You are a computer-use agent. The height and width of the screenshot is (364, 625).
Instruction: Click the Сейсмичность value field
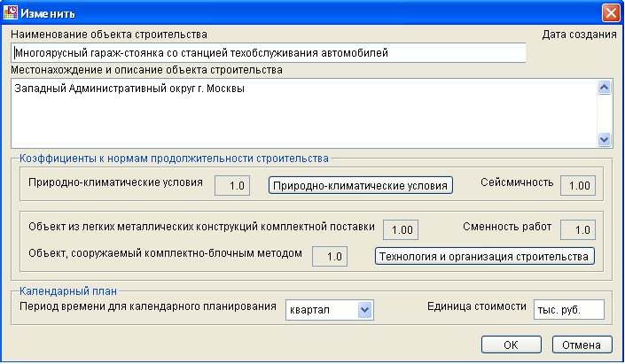(x=578, y=186)
